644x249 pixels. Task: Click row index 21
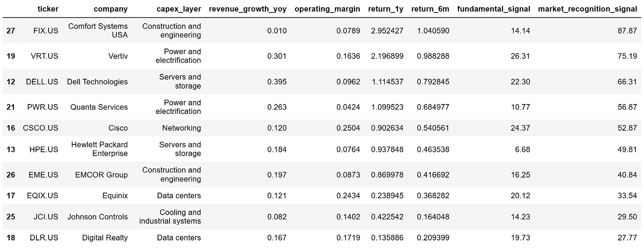pos(11,107)
